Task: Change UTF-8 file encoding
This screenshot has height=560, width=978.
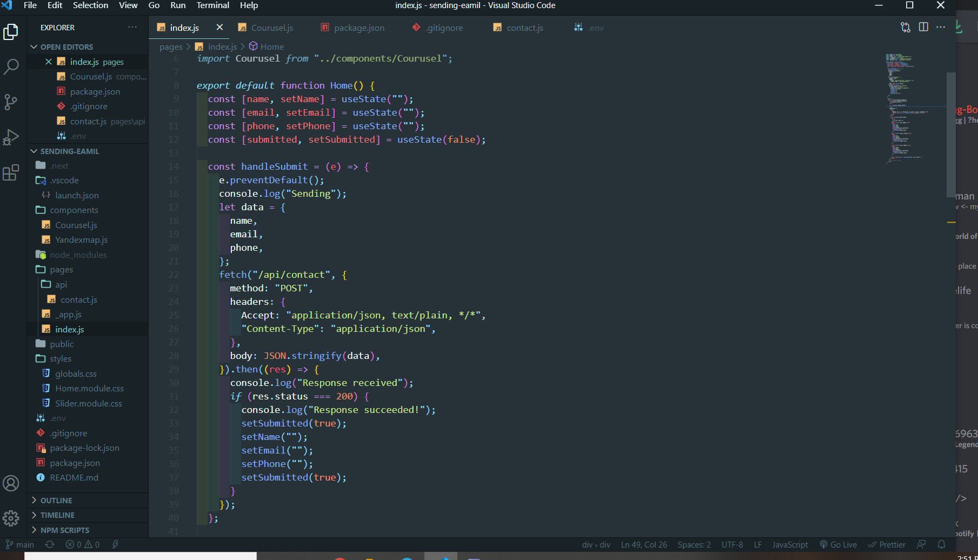Action: 732,544
